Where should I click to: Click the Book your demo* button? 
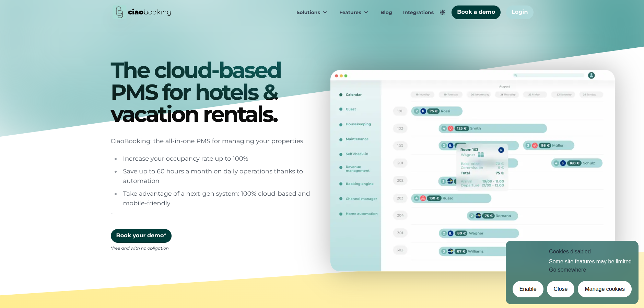point(141,236)
